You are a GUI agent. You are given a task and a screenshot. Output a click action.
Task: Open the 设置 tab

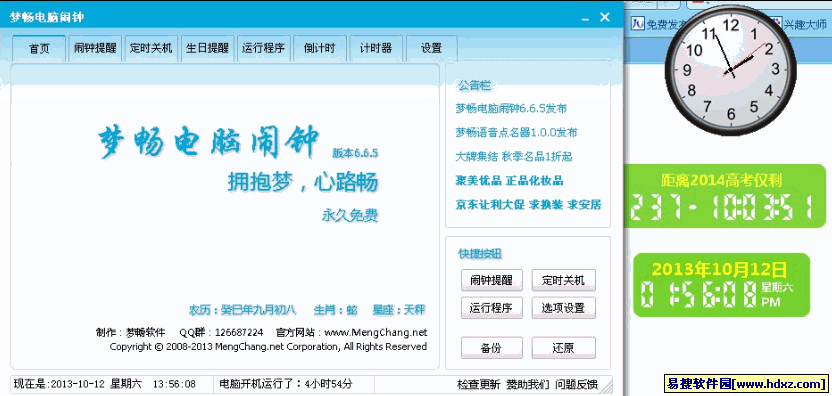tap(432, 48)
